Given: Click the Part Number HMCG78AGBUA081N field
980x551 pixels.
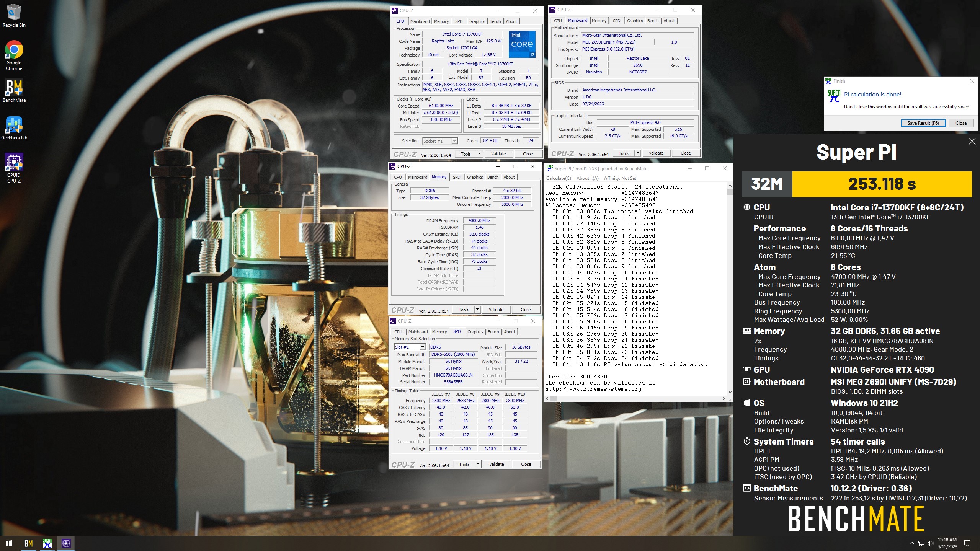Looking at the screenshot, I should pyautogui.click(x=453, y=375).
